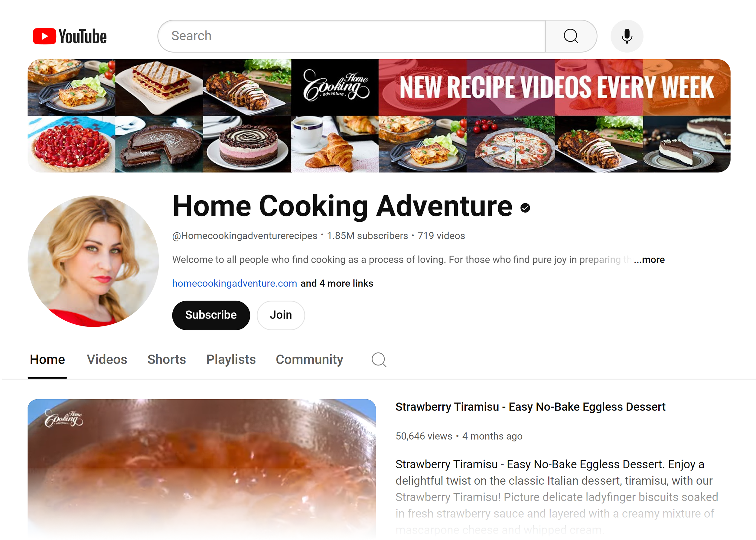The image size is (756, 540).
Task: Click the microphone voice search icon
Action: tap(627, 36)
